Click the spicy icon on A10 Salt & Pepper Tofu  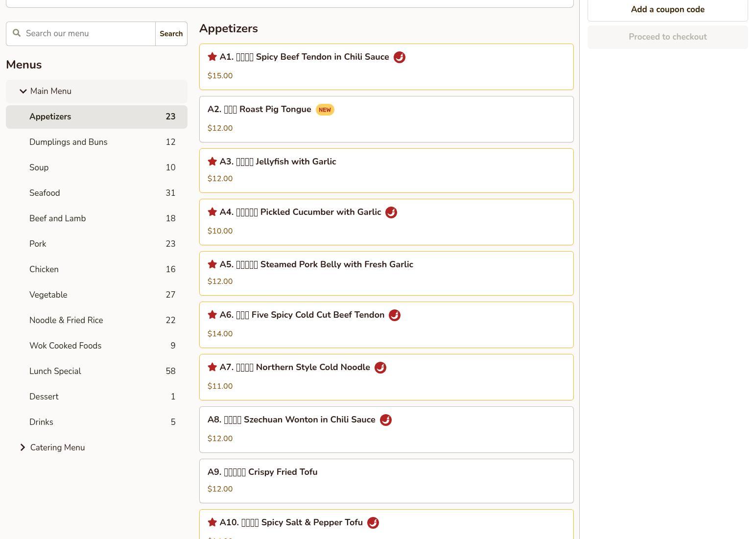[x=373, y=523]
